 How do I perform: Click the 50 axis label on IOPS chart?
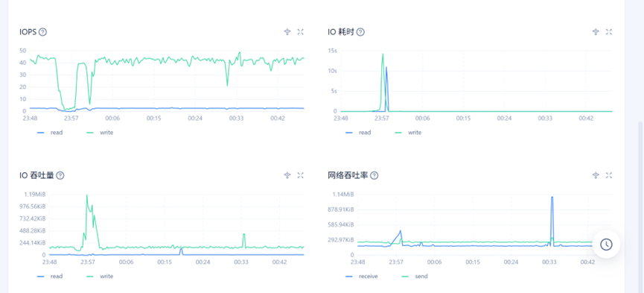22,51
